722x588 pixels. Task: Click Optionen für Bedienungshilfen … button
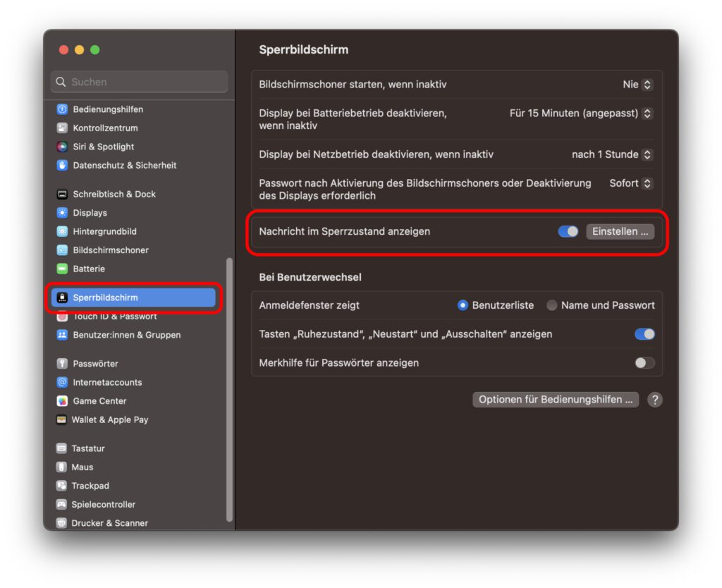tap(555, 400)
